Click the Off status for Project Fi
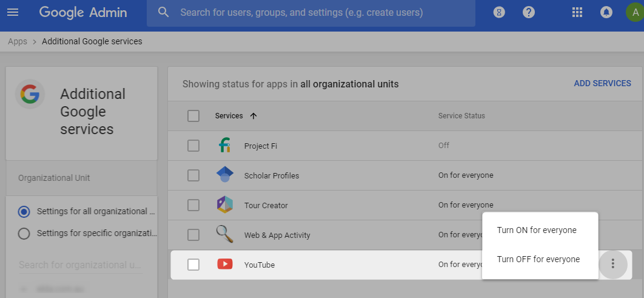 443,146
